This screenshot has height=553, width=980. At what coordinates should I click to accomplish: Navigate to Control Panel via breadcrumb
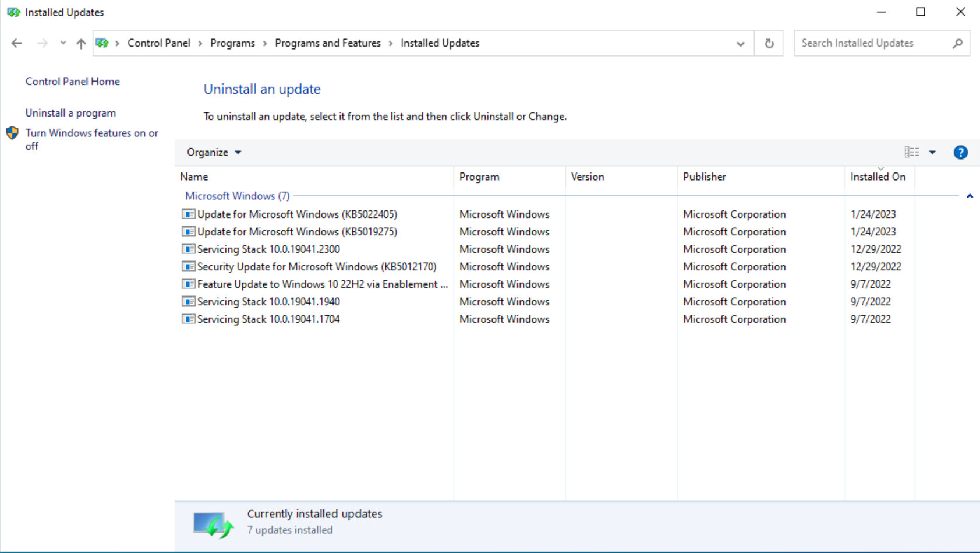tap(158, 43)
